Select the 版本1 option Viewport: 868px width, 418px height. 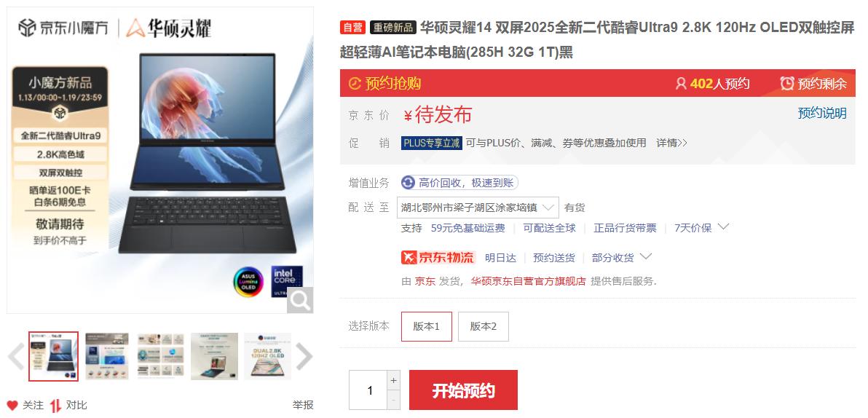pos(426,327)
